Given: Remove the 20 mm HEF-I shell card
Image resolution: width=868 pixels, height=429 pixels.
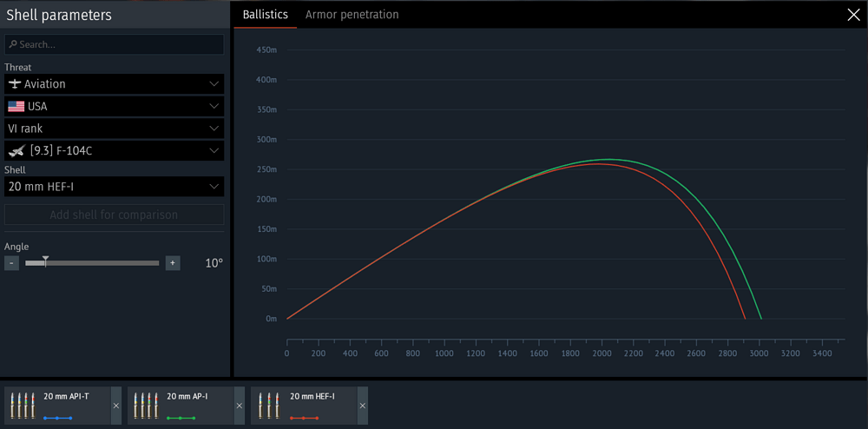Looking at the screenshot, I should pyautogui.click(x=363, y=406).
